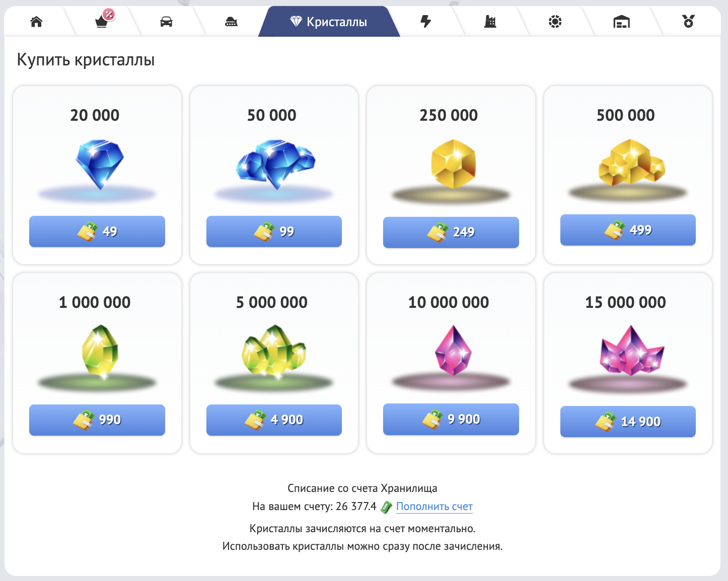Viewport: 728px width, 581px height.
Task: Click the 990 price button
Action: pos(97,420)
